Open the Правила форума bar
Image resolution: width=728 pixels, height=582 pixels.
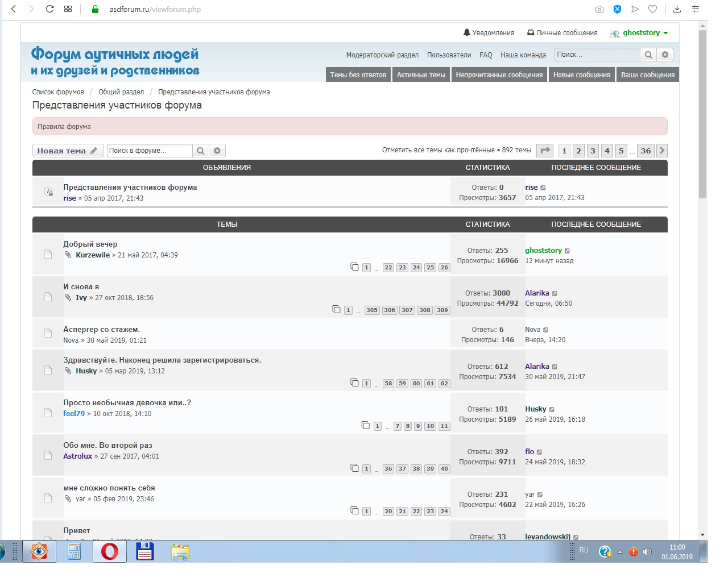point(349,127)
